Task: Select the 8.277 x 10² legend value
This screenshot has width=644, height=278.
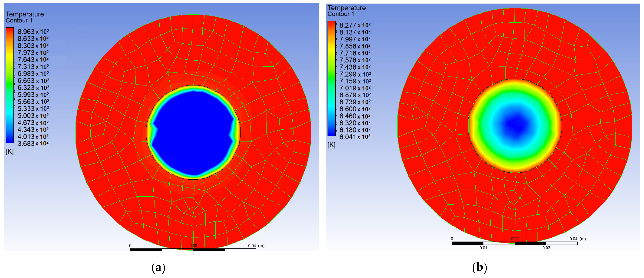Action: pos(355,25)
